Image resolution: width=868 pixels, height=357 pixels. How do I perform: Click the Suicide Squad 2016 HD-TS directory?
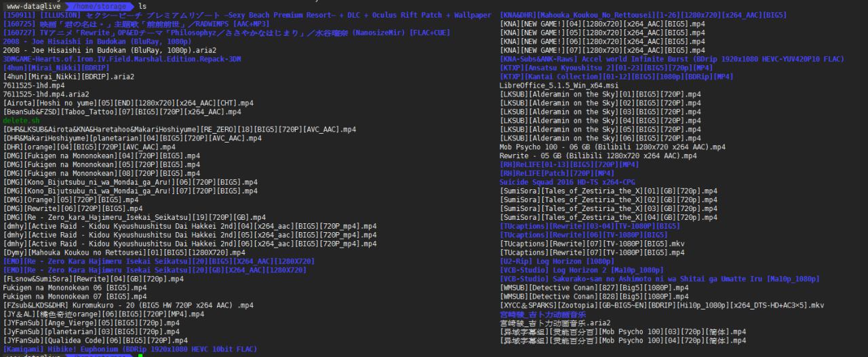coord(568,182)
